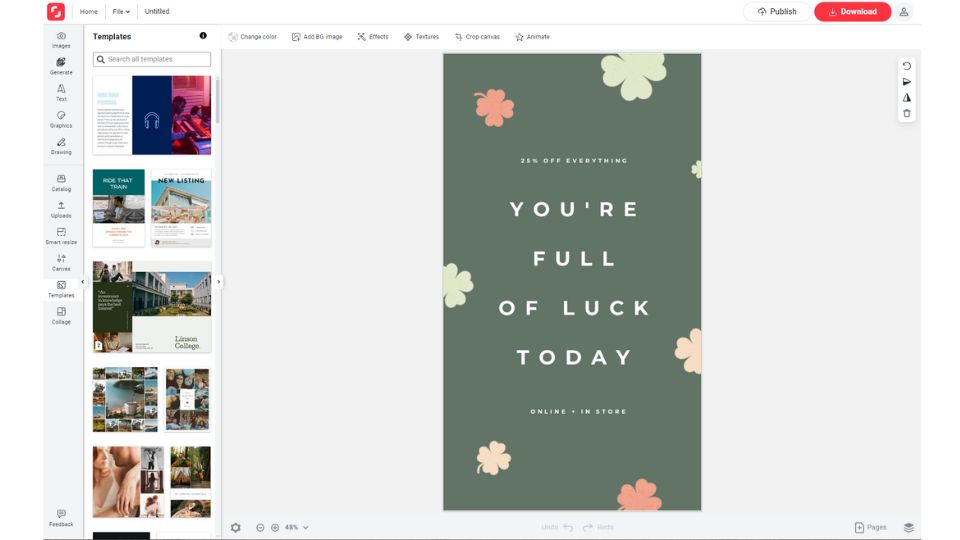Image resolution: width=960 pixels, height=540 pixels.
Task: Open the Generate tool
Action: click(x=61, y=66)
